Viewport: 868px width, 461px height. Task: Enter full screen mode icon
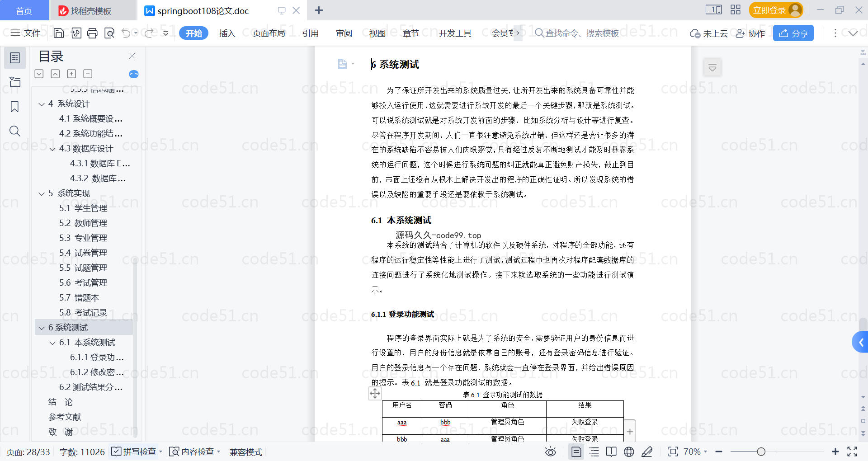[852, 452]
